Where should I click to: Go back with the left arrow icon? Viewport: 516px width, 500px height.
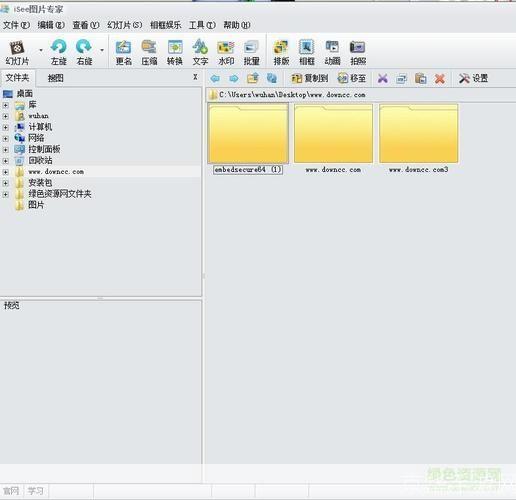[215, 79]
